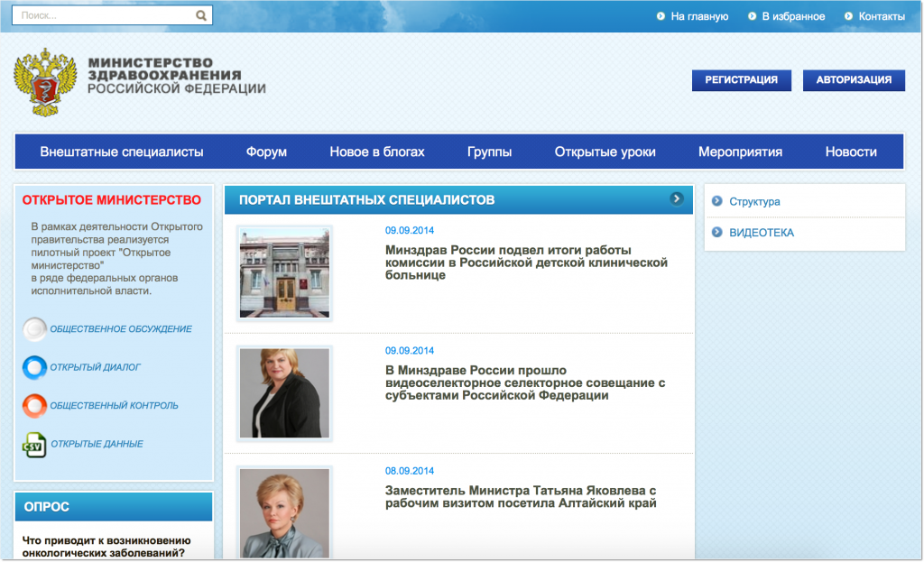The width and height of the screenshot is (924, 562).
Task: Go to the Форум menu tab
Action: tap(266, 152)
